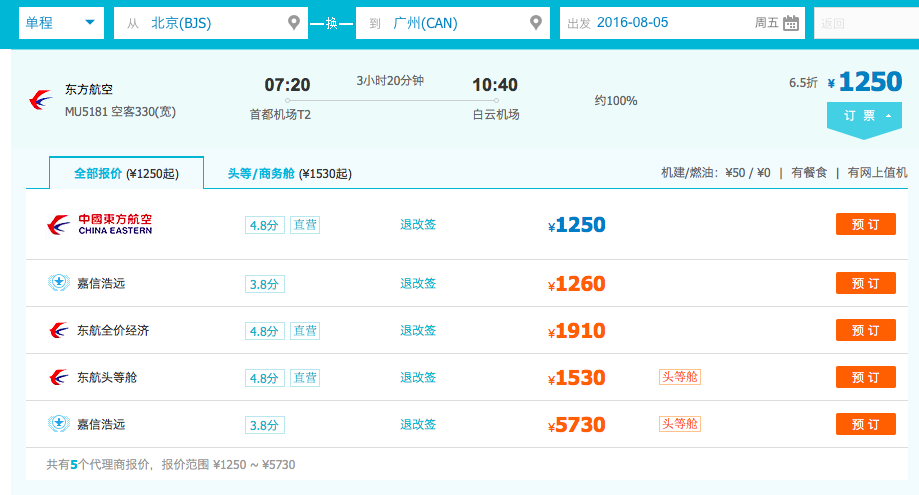
Task: Click the 直营 badge in ¥1910 row
Action: pos(305,330)
